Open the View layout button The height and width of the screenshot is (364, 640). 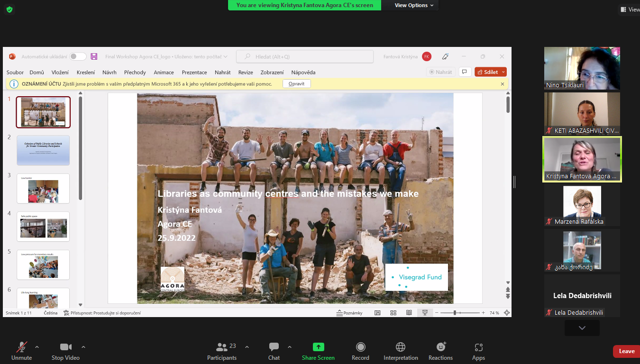(x=629, y=9)
